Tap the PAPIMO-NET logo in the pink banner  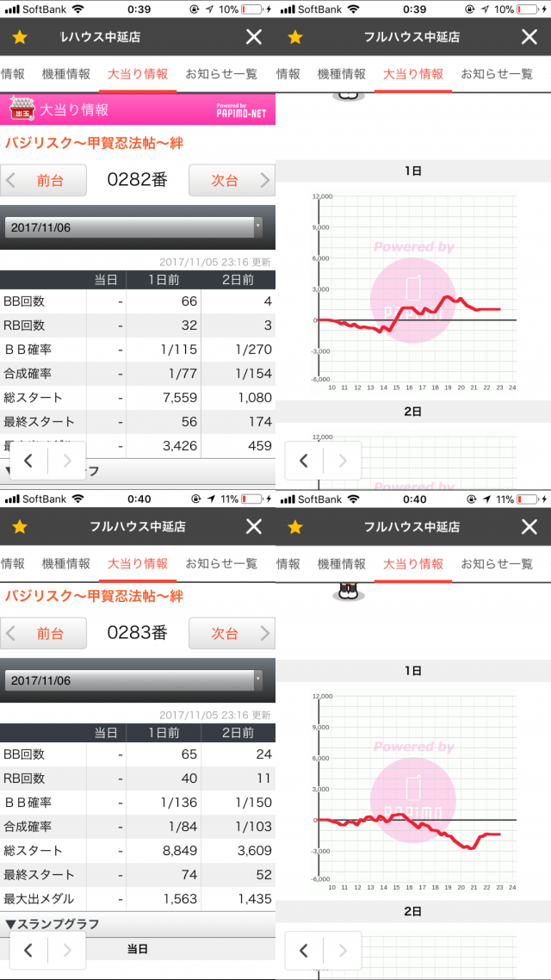(241, 110)
